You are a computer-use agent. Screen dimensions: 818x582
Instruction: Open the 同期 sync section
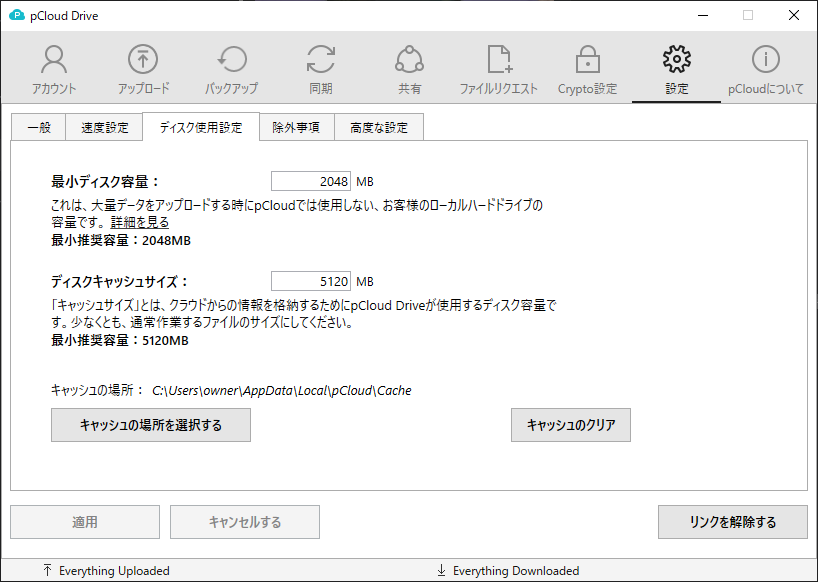pos(320,69)
